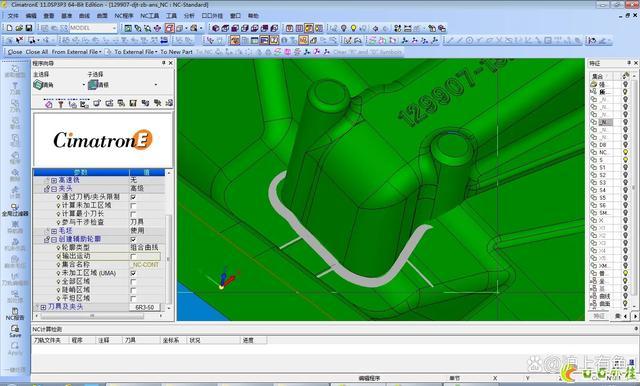640x386 pixels.
Task: Click the 组合曲线 value of 轮廓类型
Action: pos(144,248)
